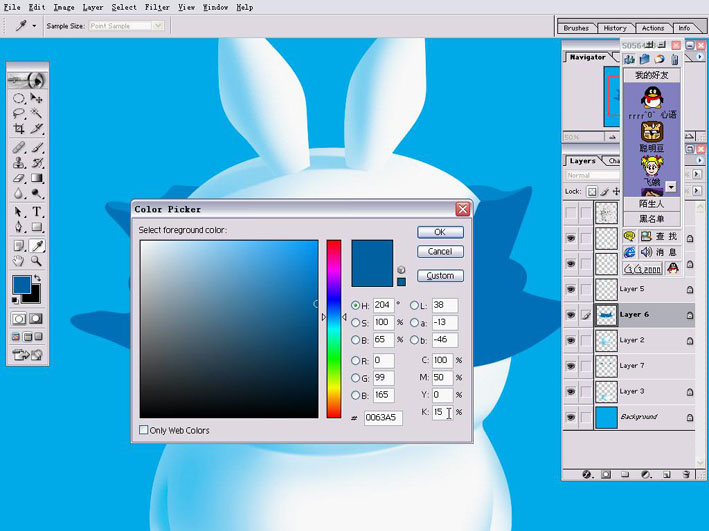Open the File menu
Image resolution: width=709 pixels, height=531 pixels.
tap(12, 7)
